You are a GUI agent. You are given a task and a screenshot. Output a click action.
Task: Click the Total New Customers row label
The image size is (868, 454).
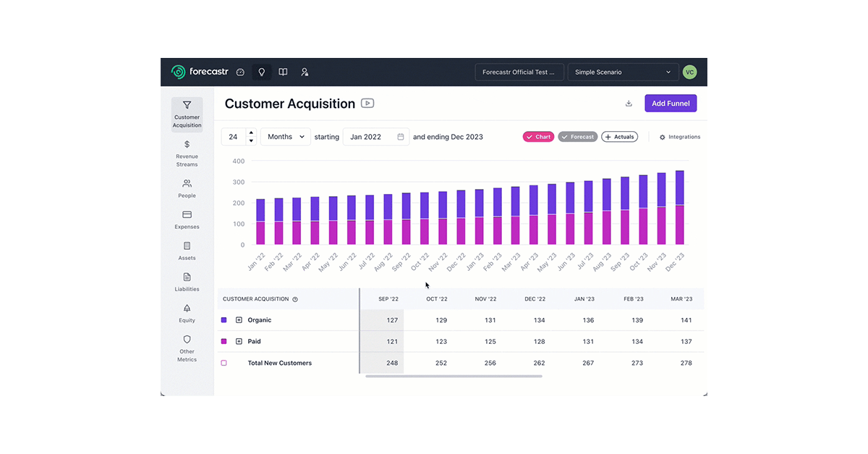[x=279, y=363]
